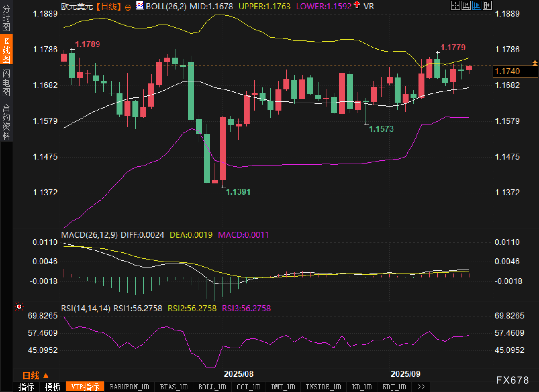
Task: Select the BOLL_UD indicator
Action: [x=212, y=387]
